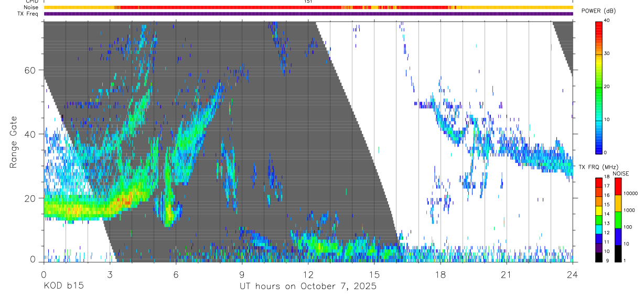Click the noise scale value 10000
This screenshot has height=297, width=644.
pyautogui.click(x=630, y=194)
